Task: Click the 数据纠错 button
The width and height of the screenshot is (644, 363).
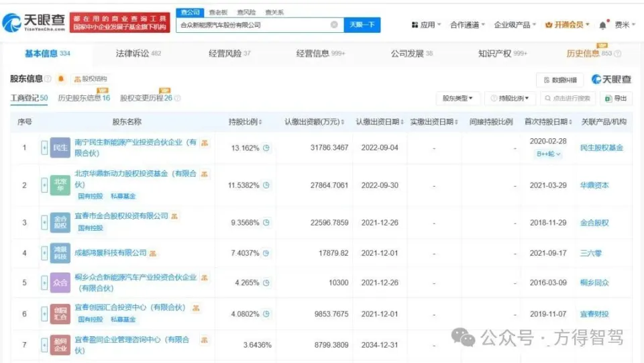Action: pyautogui.click(x=560, y=80)
